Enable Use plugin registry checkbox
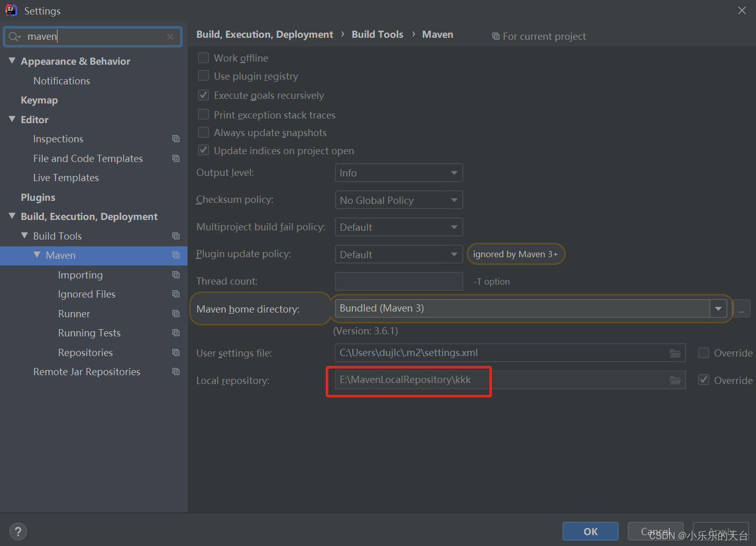The width and height of the screenshot is (756, 546). [x=203, y=76]
